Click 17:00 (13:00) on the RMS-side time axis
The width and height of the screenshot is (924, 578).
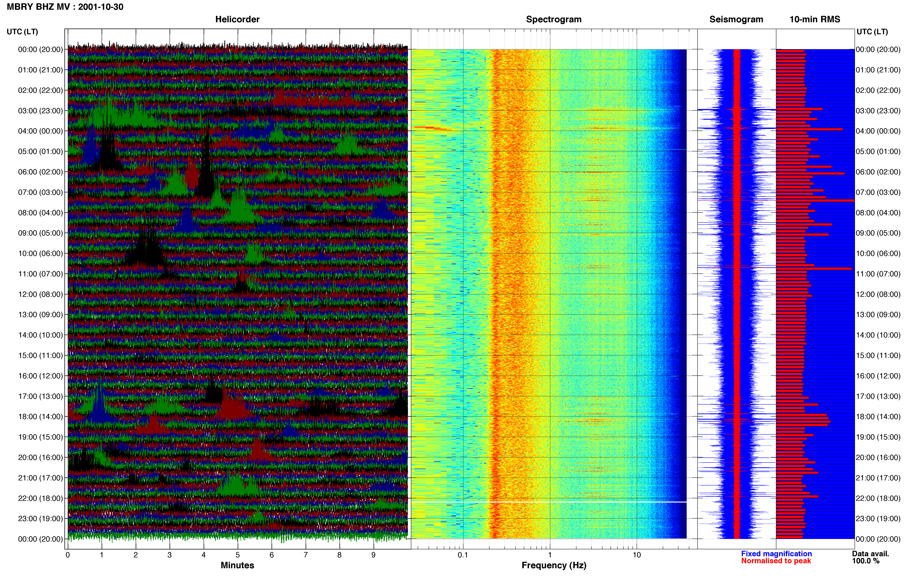878,396
